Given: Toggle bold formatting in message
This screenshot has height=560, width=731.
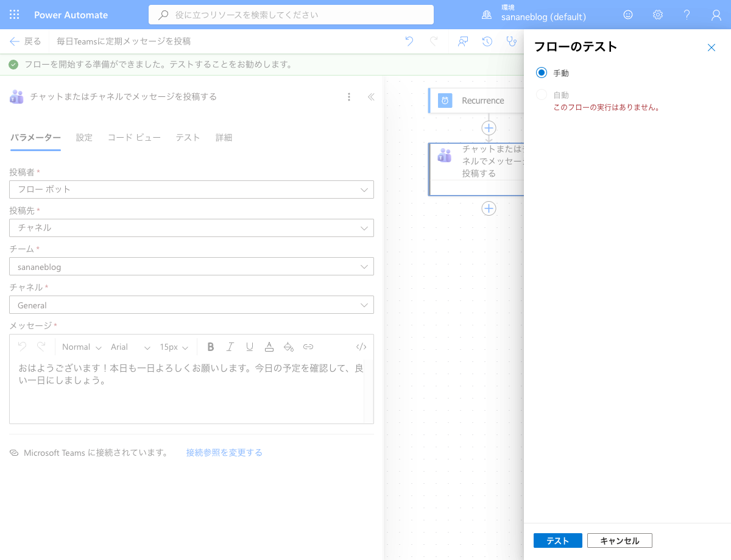Looking at the screenshot, I should click(x=211, y=347).
